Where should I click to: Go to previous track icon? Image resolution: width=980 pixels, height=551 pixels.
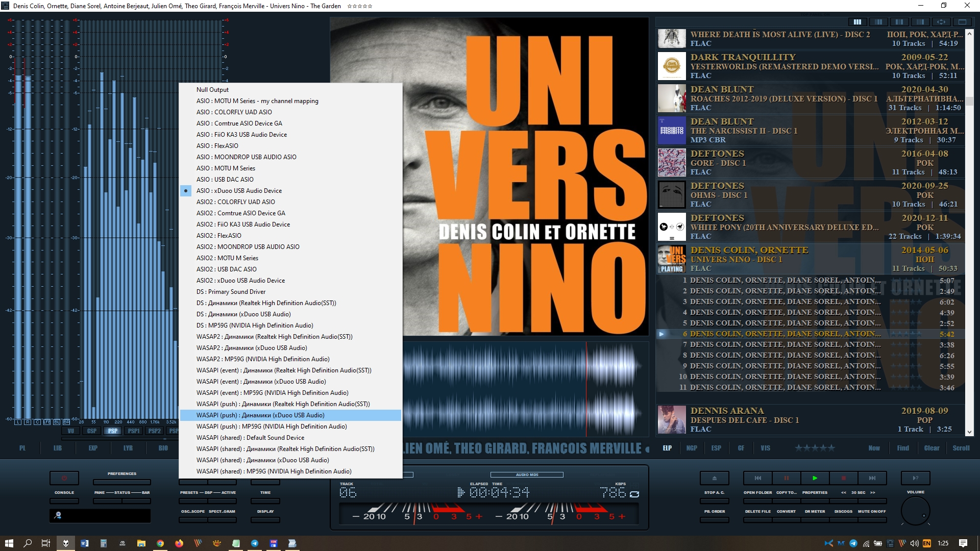757,478
